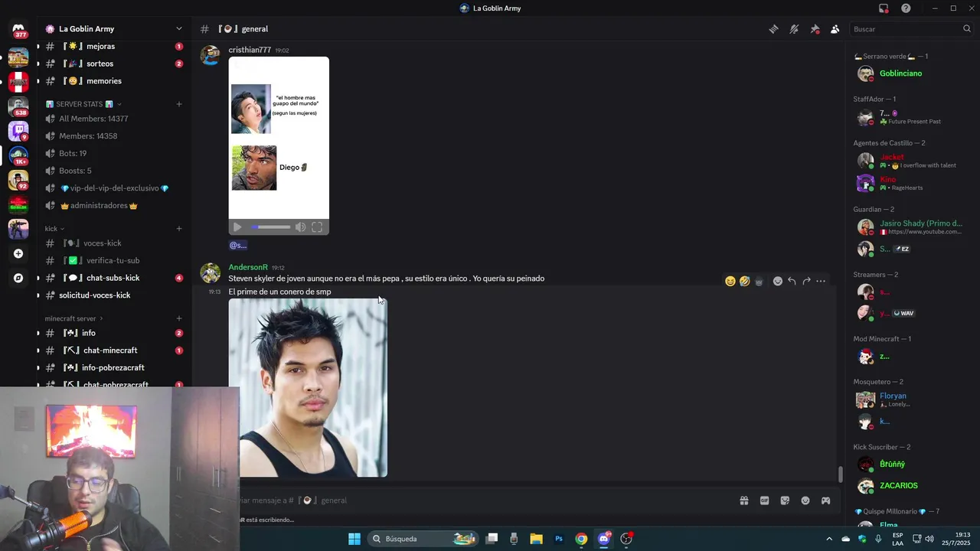
Task: Open the Threads icon in channel header
Action: (773, 29)
